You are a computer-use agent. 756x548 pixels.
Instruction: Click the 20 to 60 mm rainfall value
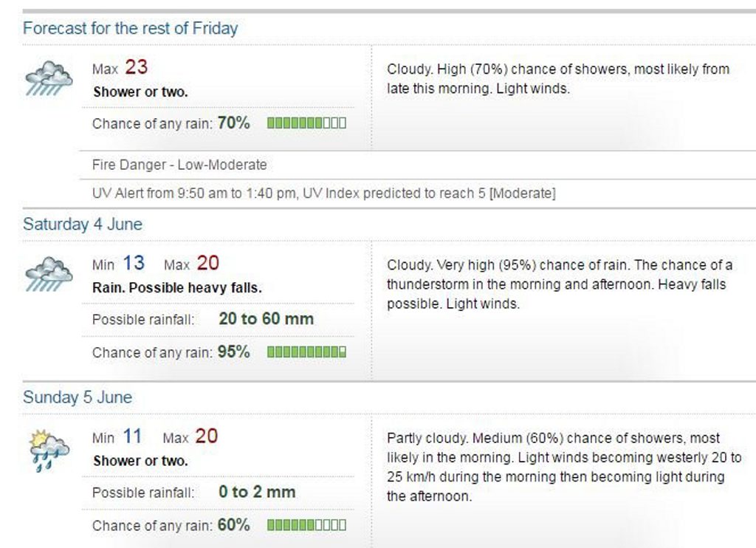[x=266, y=319]
